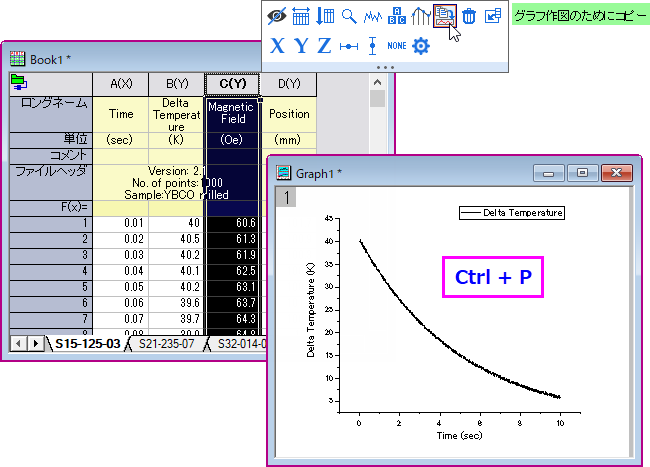Click the Time long name cell
Viewport: 650px width, 467px height.
click(121, 114)
